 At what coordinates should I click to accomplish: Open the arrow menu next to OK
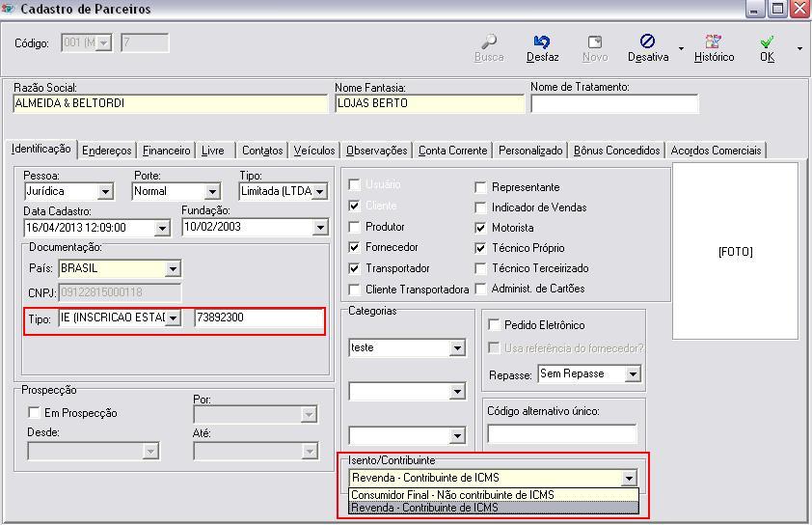pos(799,48)
